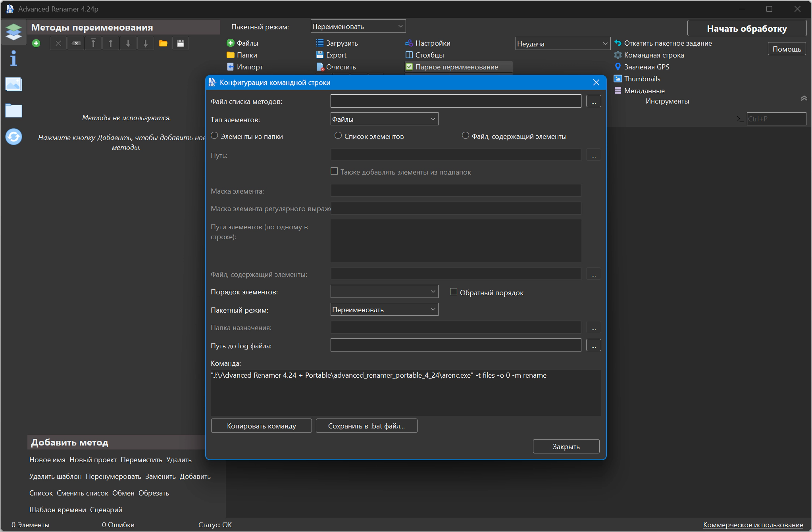Select Список элементов radio button
Image resolution: width=812 pixels, height=532 pixels.
338,136
